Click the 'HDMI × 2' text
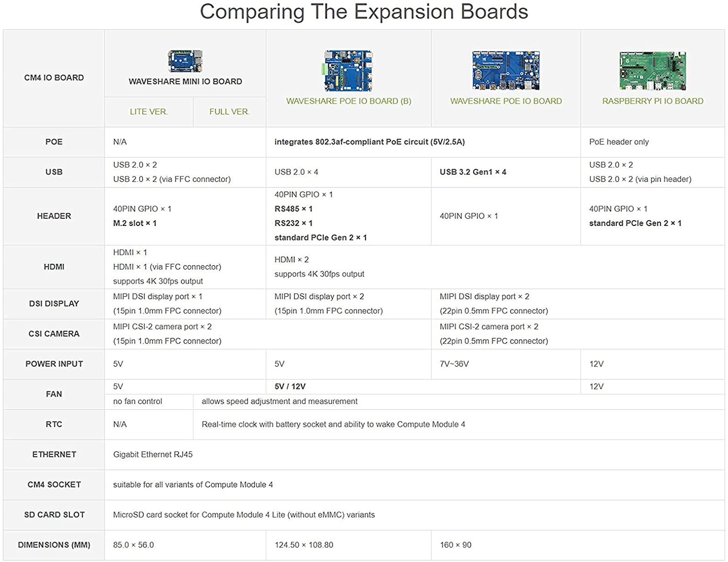The image size is (728, 562). point(292,260)
